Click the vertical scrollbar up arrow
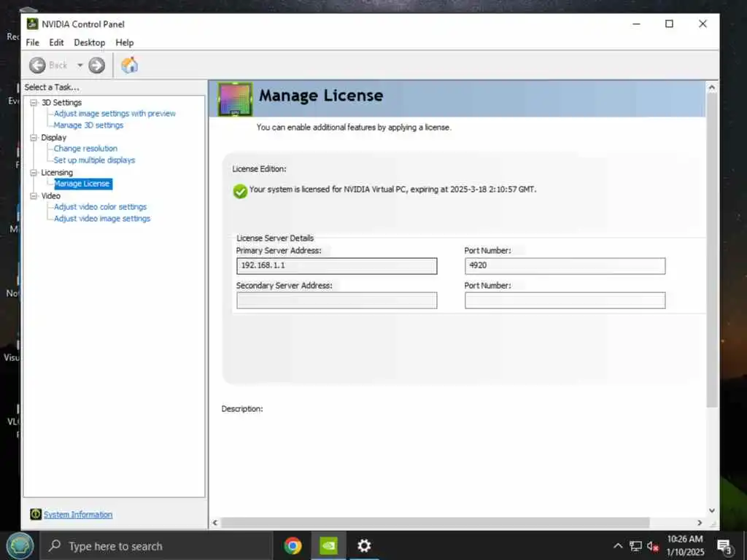 712,87
